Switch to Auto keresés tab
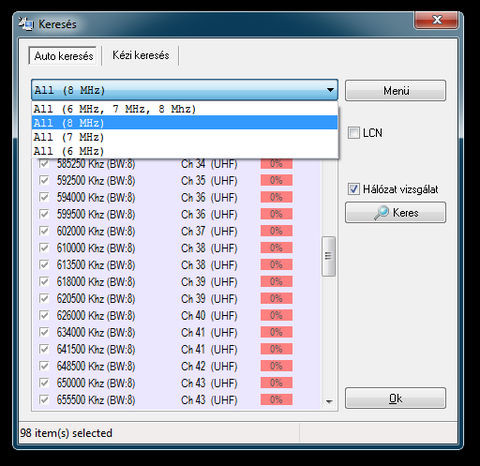 64,56
